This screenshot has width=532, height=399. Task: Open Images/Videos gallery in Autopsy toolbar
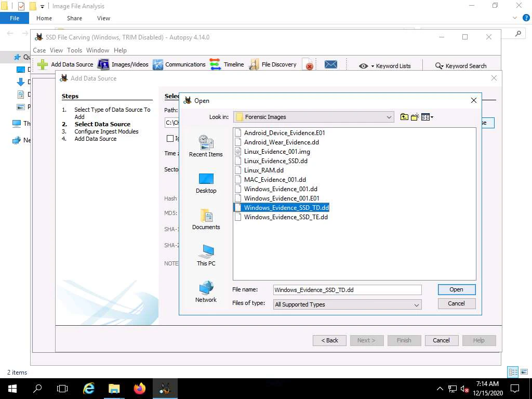pos(123,64)
